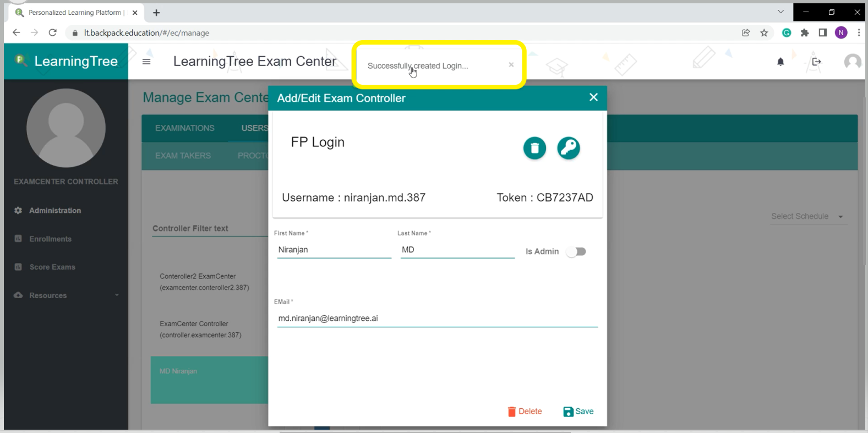Open Administration in the sidebar

(x=55, y=211)
